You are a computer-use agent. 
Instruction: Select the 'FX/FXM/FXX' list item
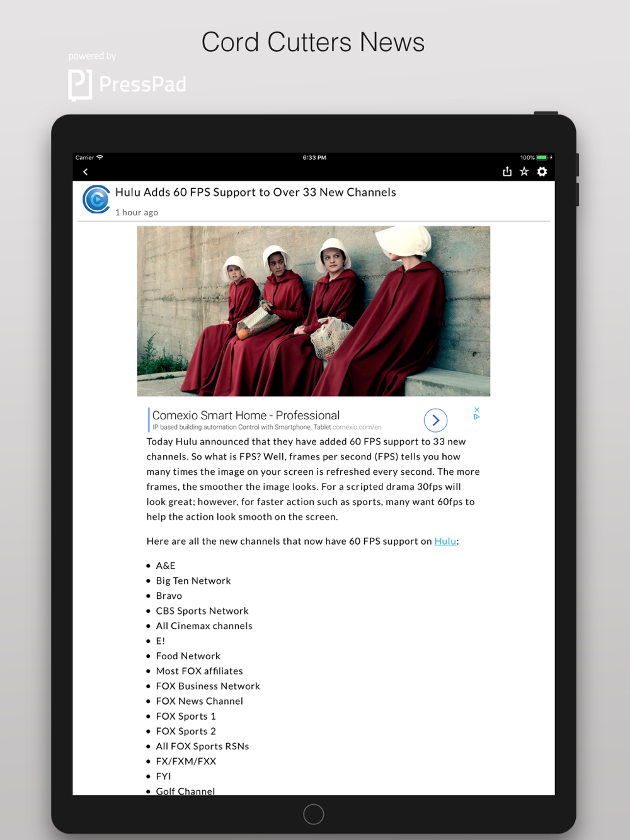click(186, 761)
